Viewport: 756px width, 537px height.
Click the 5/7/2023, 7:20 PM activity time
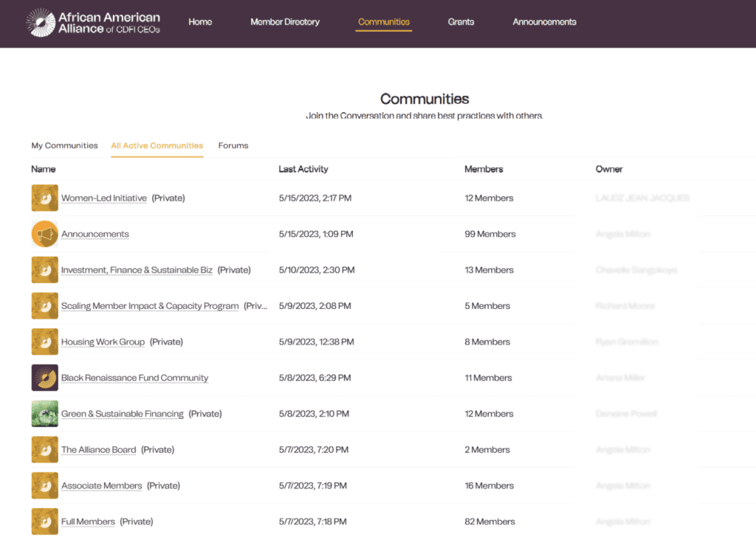(313, 450)
